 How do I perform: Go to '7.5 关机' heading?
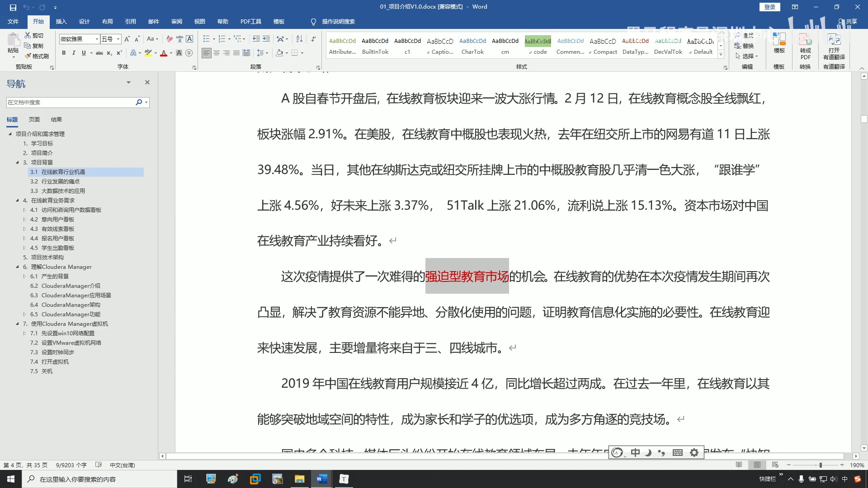(x=41, y=371)
